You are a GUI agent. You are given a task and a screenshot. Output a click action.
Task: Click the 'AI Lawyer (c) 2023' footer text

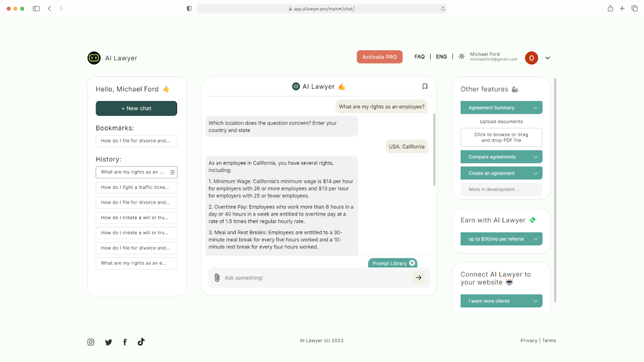click(x=322, y=341)
